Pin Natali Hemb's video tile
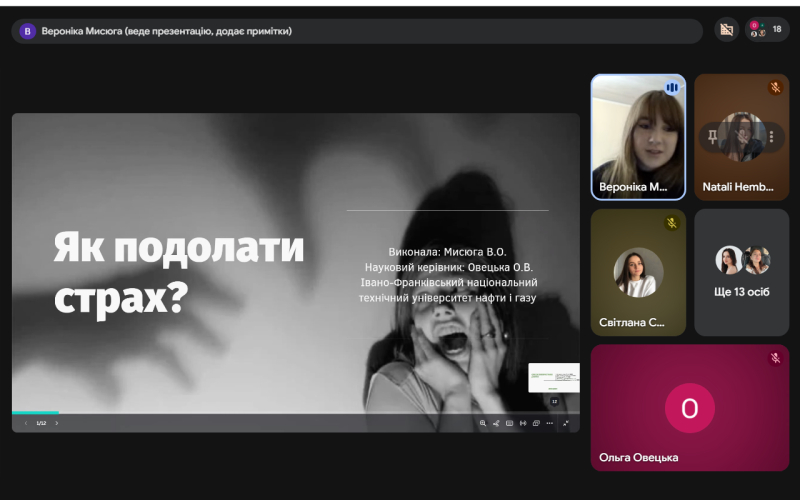This screenshot has width=800, height=500. 713,137
